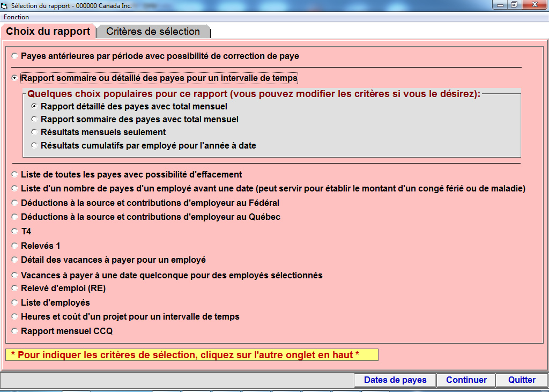
Task: Choose Rapport sommaire ou détaillé des payes
Action: (x=15, y=78)
